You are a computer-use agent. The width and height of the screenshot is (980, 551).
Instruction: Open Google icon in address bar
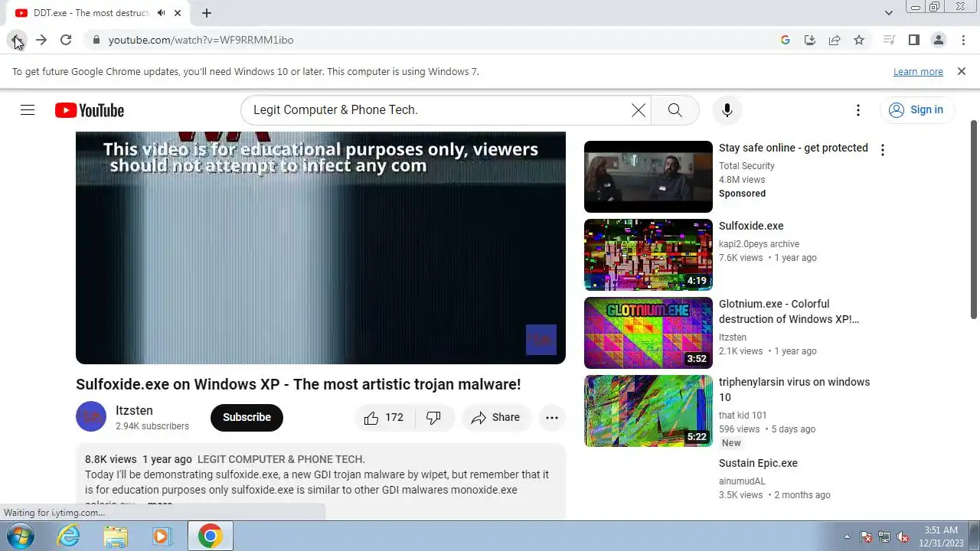click(x=786, y=40)
